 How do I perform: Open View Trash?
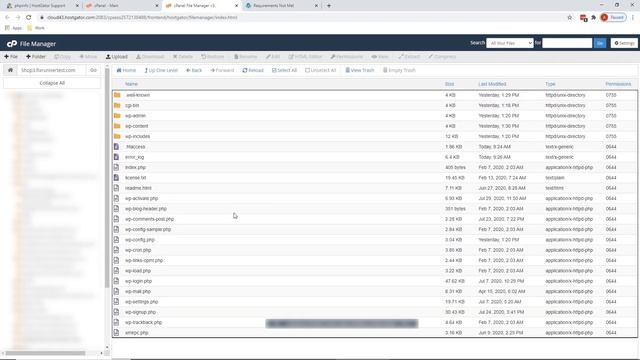click(360, 70)
